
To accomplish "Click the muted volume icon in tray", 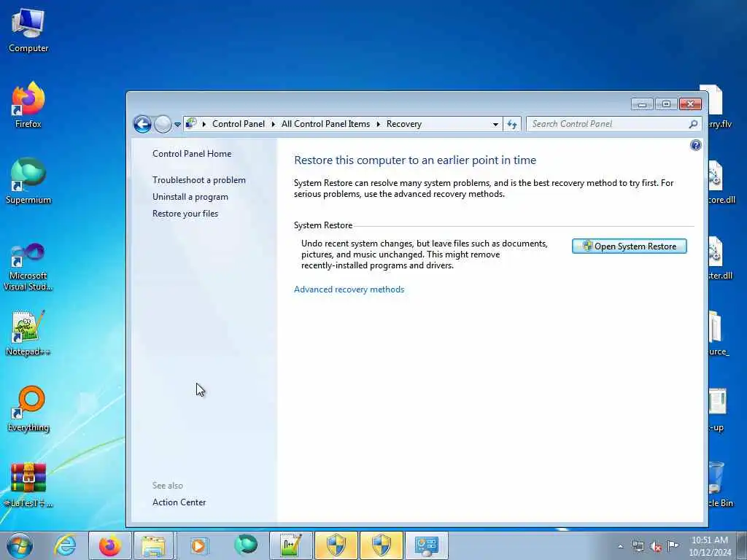I will pyautogui.click(x=656, y=546).
